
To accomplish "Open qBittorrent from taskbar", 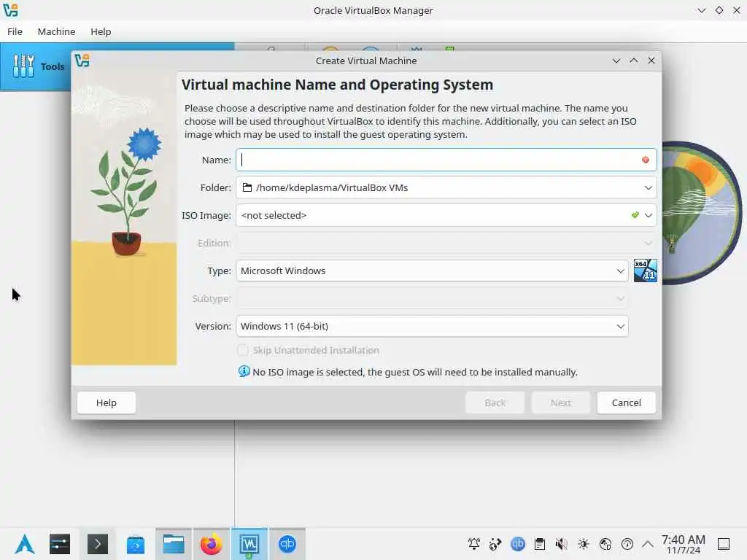I will pos(287,544).
